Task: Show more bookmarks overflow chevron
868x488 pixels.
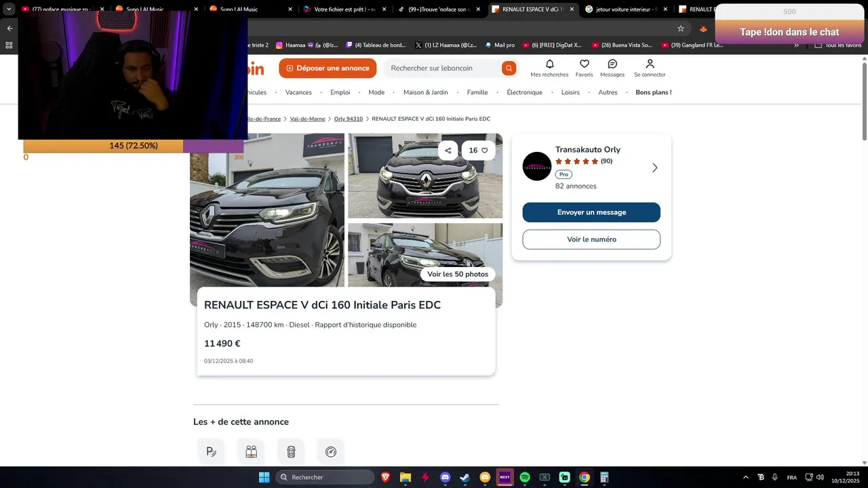Action: tap(797, 45)
